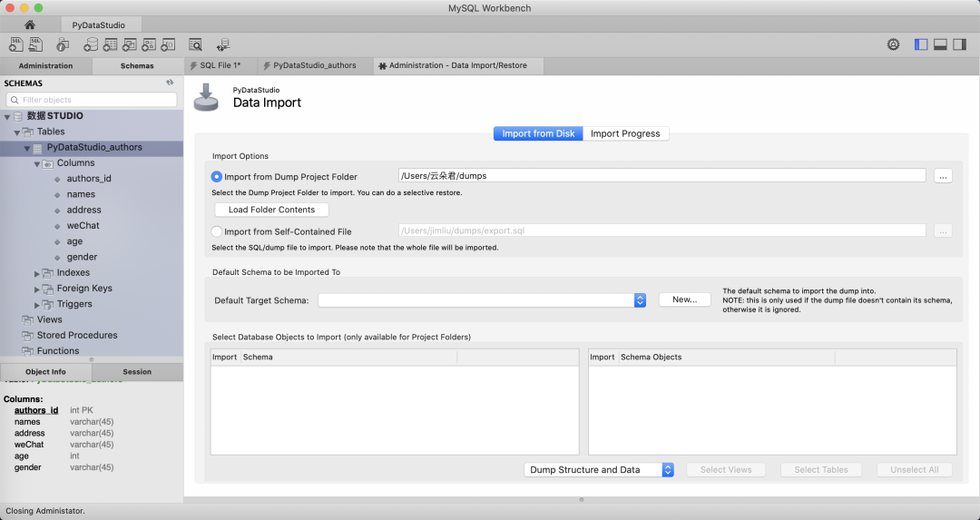Select the address column
This screenshot has height=520, width=980.
point(83,210)
